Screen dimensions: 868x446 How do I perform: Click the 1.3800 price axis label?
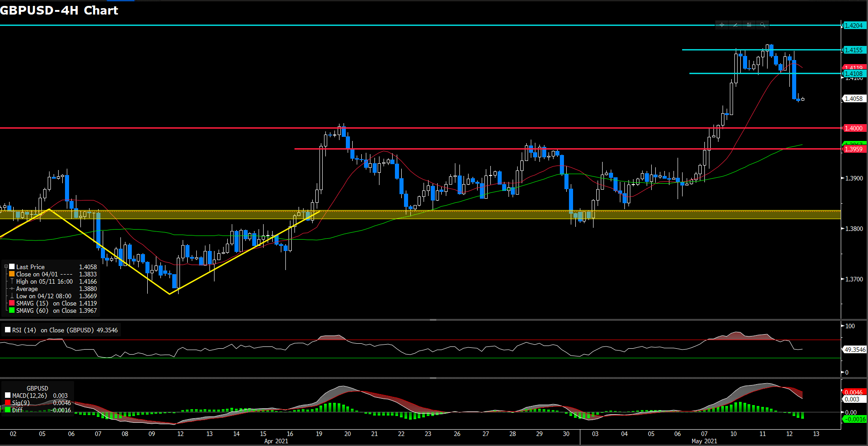pyautogui.click(x=854, y=229)
